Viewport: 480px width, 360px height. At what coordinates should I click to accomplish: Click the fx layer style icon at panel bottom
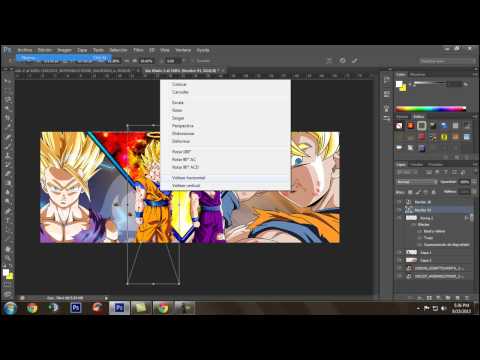point(420,297)
